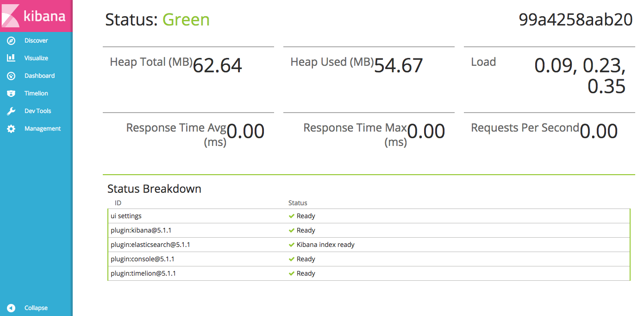The image size is (644, 316).
Task: Click 'Kibana index ready' status text
Action: (x=325, y=245)
